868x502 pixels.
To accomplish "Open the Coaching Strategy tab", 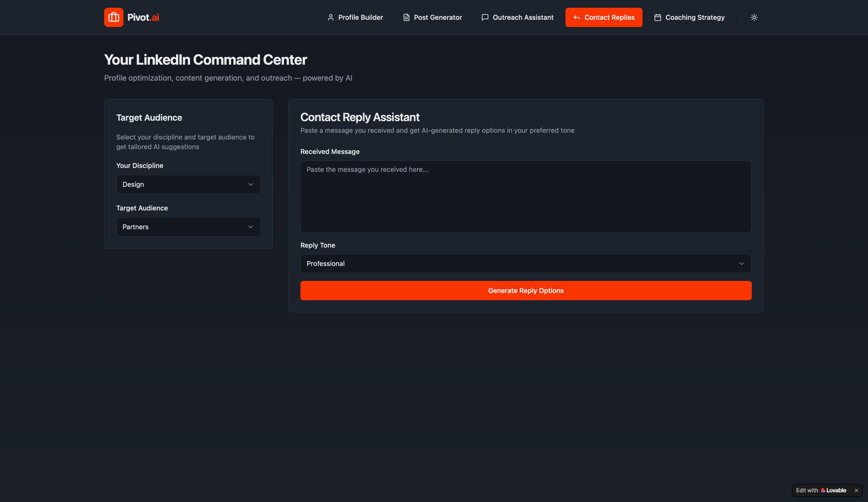I will click(x=690, y=17).
